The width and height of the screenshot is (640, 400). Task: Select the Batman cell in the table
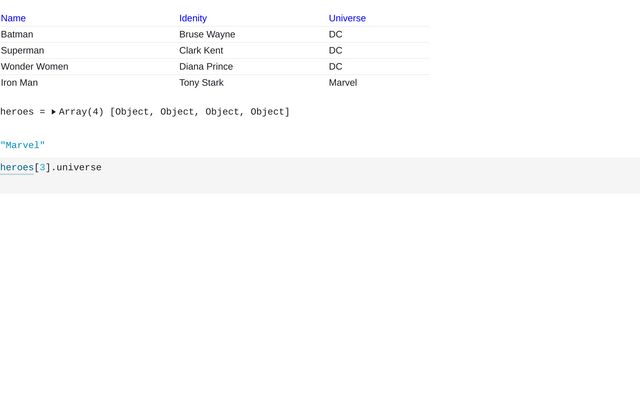(17, 34)
